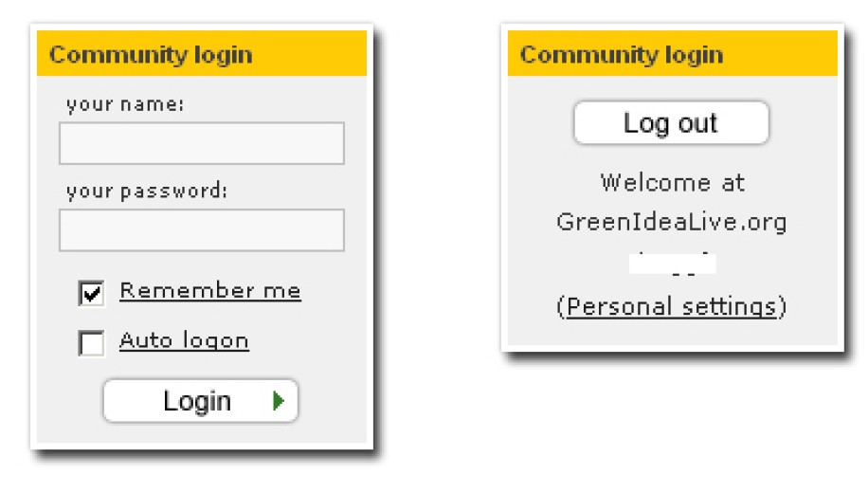Click the GreenIdeaLive.org site name
Screen dimensions: 868x493
pyautogui.click(x=672, y=223)
